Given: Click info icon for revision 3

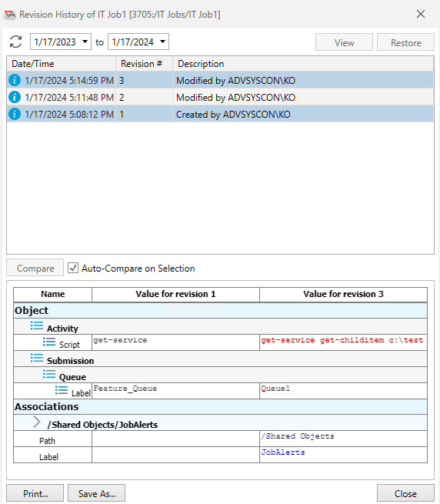Looking at the screenshot, I should [15, 80].
